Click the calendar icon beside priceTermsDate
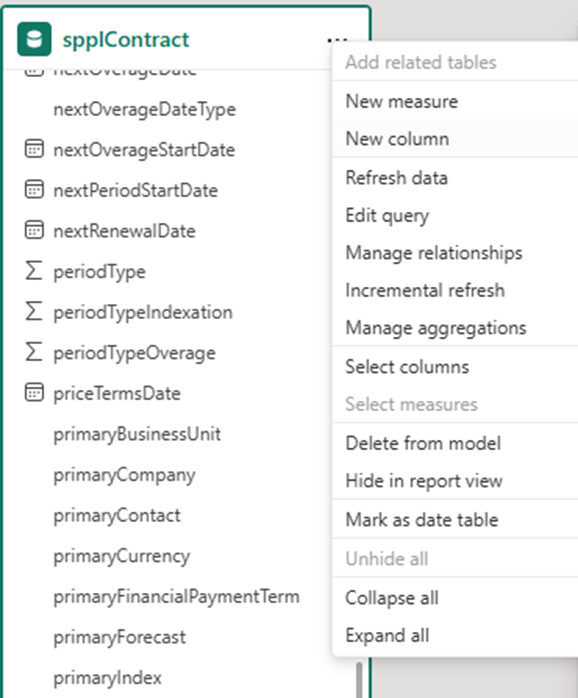The width and height of the screenshot is (578, 698). (34, 393)
